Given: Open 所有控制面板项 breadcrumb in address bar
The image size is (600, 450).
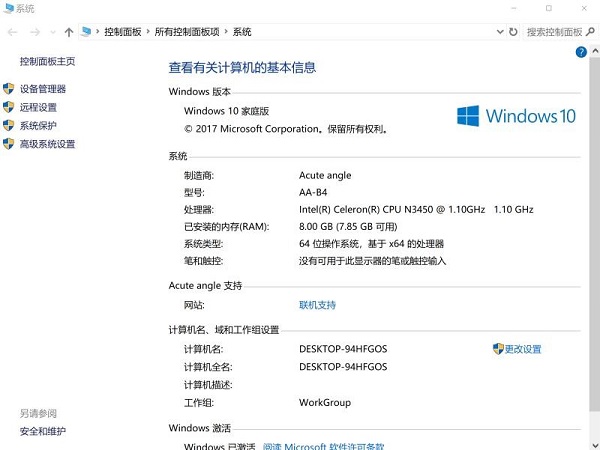Looking at the screenshot, I should (x=187, y=32).
